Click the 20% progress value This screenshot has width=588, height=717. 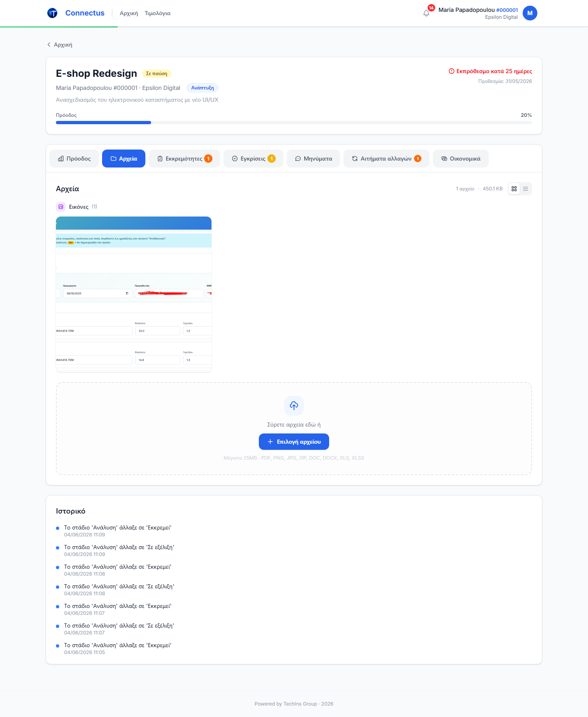[526, 115]
